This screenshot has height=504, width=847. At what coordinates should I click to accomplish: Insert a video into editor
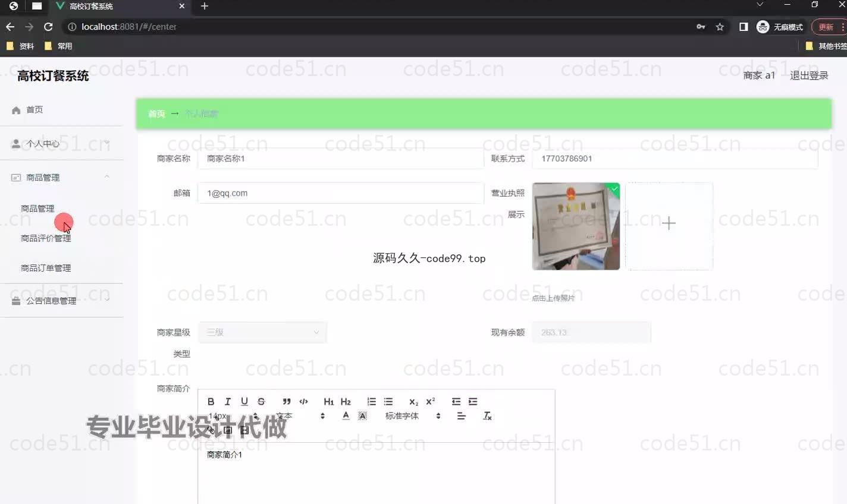click(x=244, y=430)
